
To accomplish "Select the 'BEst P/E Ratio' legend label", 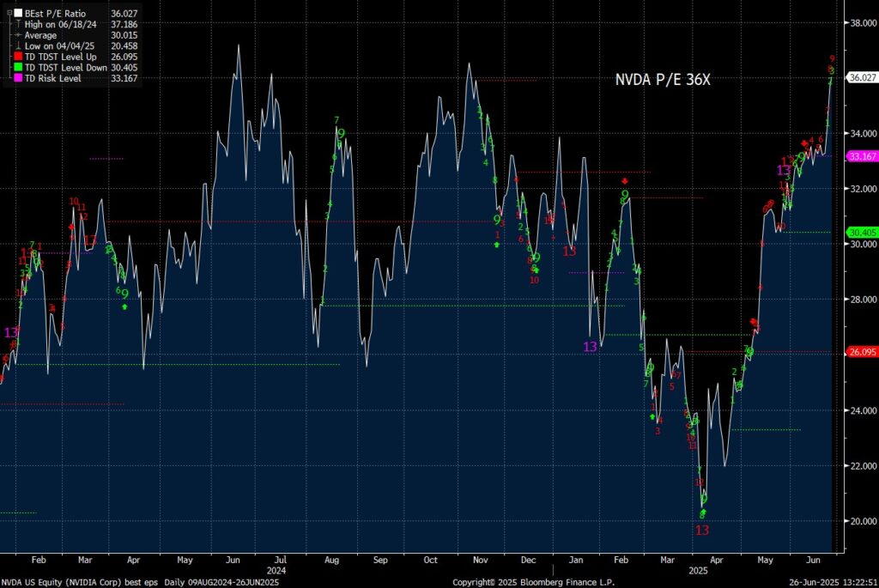I will [x=55, y=13].
